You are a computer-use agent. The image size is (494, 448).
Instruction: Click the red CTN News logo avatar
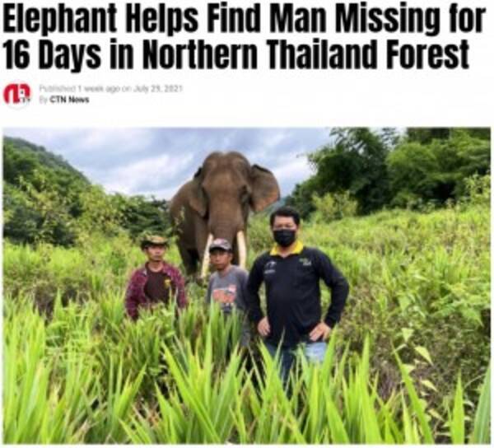click(17, 94)
